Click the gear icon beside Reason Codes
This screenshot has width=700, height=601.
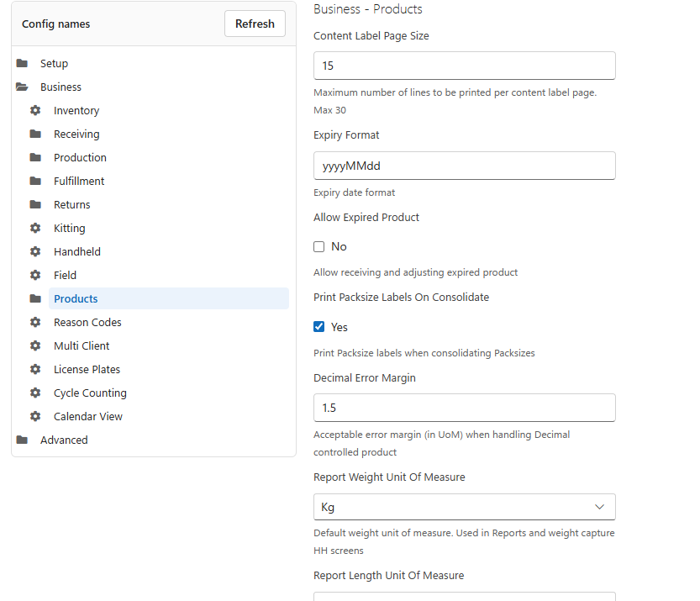pyautogui.click(x=35, y=323)
